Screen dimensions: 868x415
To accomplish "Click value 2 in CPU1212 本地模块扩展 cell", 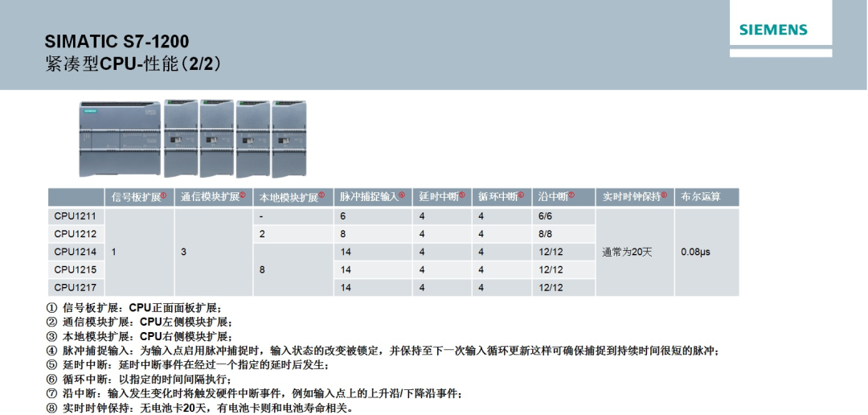I will pos(262,234).
